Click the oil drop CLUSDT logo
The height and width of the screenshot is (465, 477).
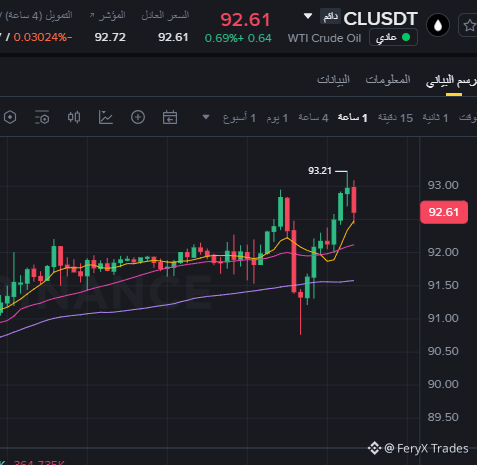point(438,25)
